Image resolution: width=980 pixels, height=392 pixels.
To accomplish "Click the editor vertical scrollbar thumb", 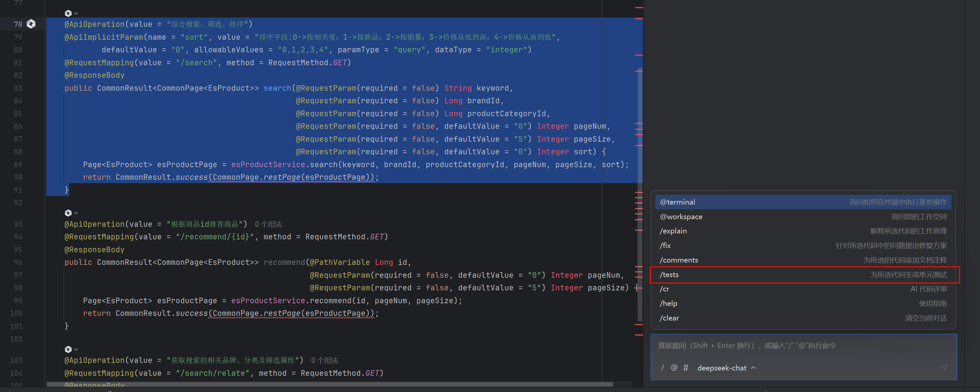I will [640, 194].
